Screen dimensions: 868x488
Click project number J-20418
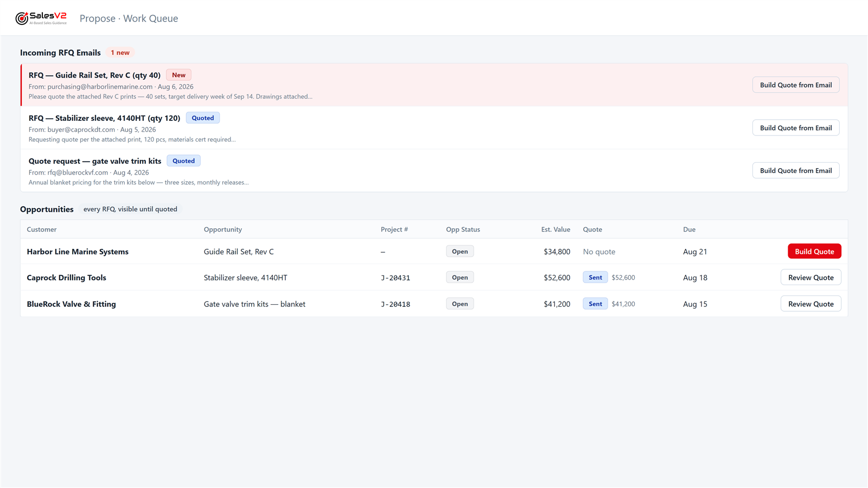[x=395, y=304]
